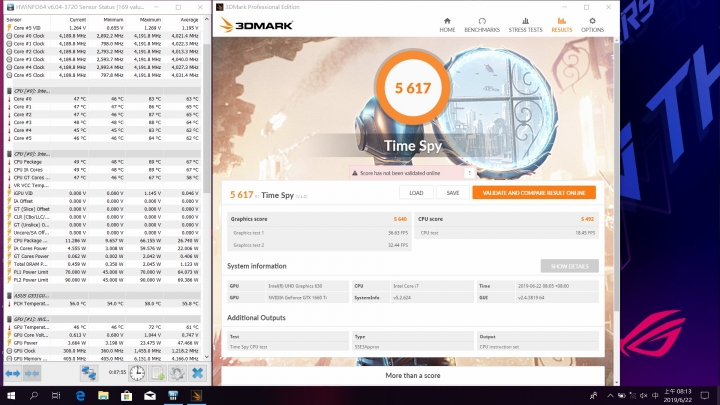Select the GPU Clock sensor row
Image resolution: width=720 pixels, height=405 pixels.
click(103, 351)
